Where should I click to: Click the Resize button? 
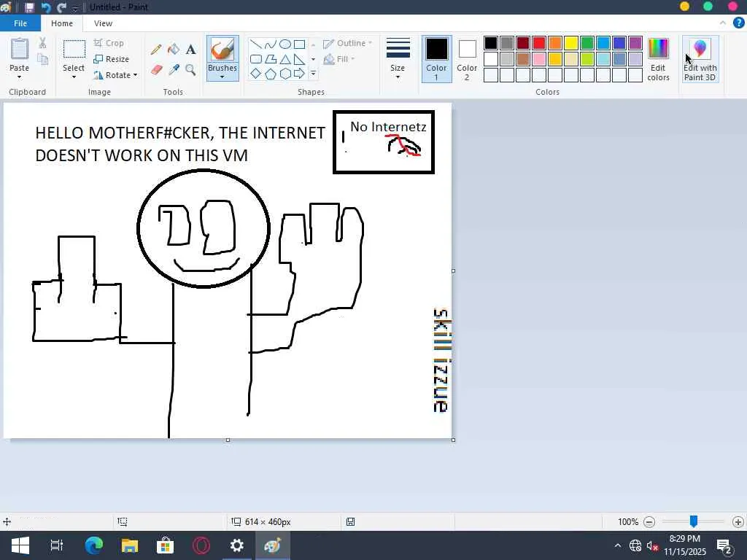(112, 59)
